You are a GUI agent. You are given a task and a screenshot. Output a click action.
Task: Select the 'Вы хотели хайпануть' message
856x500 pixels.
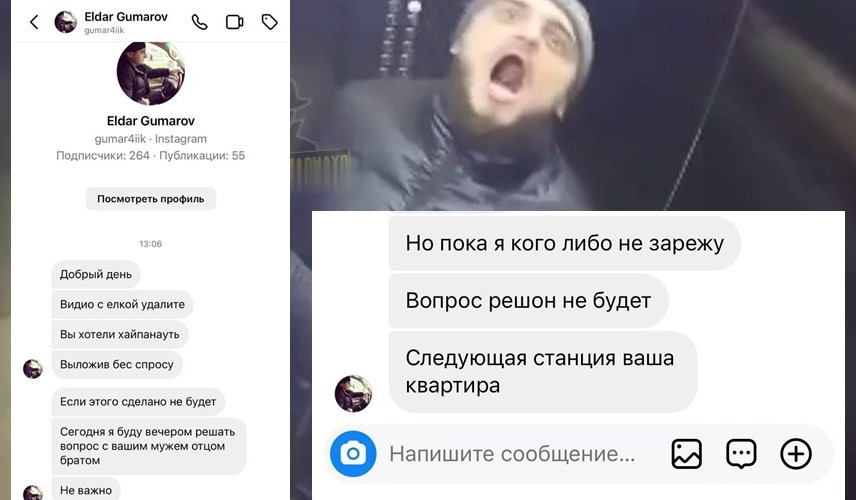[120, 334]
